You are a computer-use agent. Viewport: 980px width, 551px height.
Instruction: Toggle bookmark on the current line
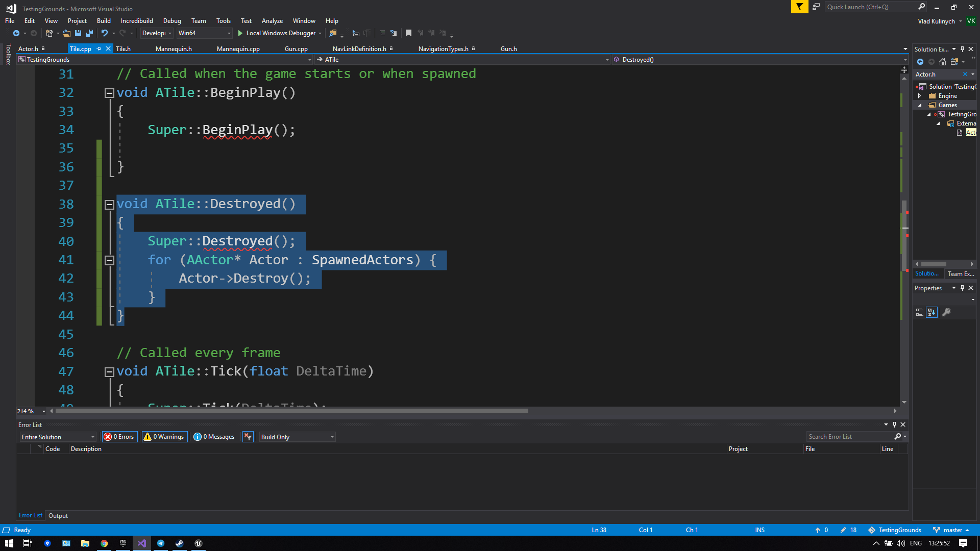click(408, 33)
